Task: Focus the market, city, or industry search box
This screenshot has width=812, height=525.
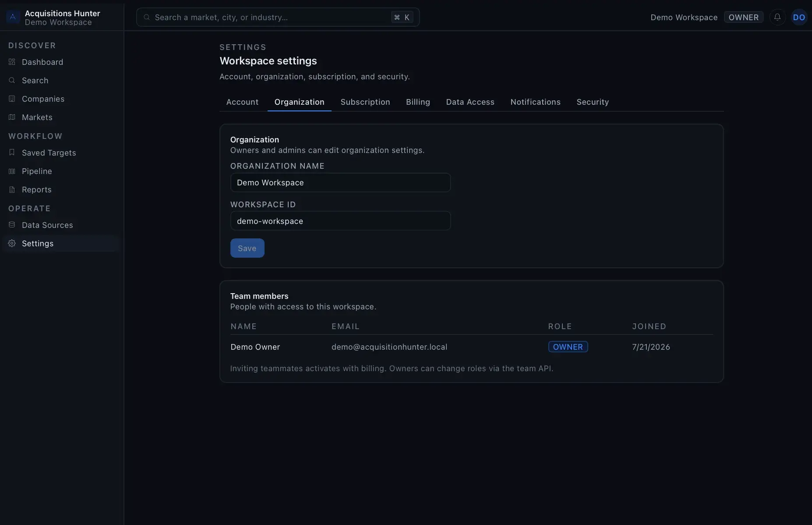Action: [x=278, y=17]
